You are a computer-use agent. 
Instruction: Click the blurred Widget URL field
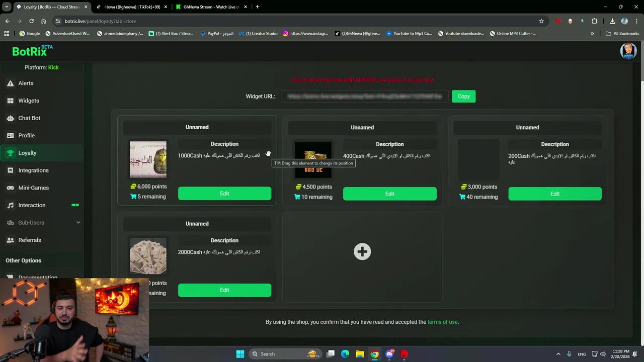click(365, 97)
